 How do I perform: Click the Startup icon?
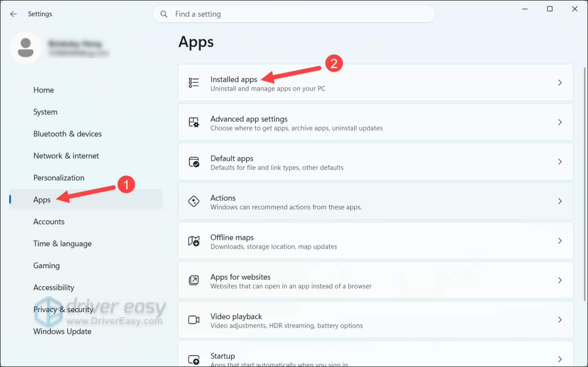(194, 359)
